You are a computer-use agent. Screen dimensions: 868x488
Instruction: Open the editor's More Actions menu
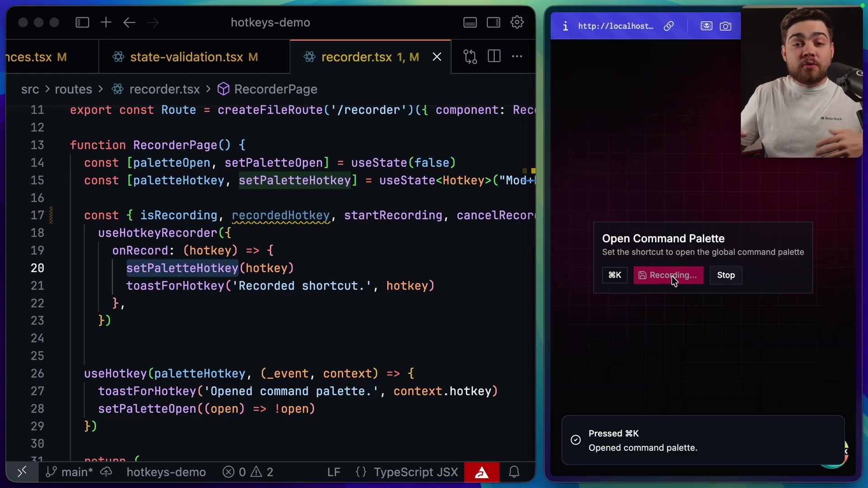pos(517,56)
